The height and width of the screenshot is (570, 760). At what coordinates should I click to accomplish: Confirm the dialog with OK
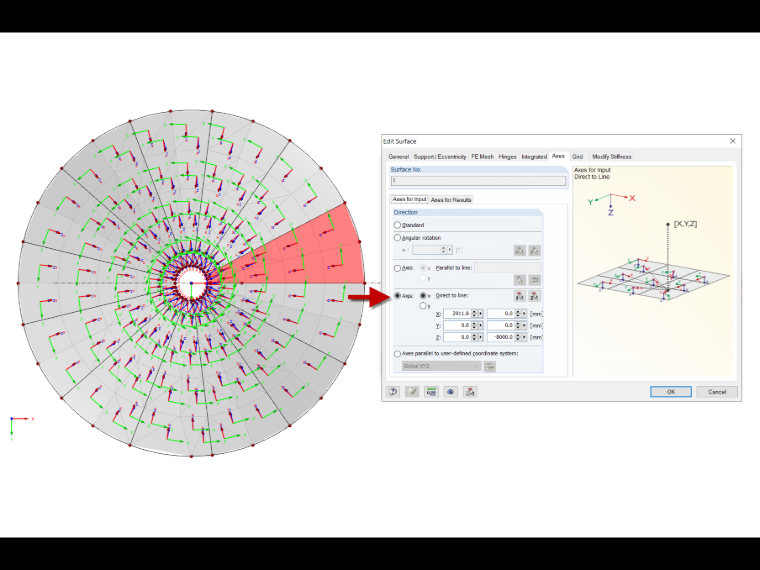(671, 392)
